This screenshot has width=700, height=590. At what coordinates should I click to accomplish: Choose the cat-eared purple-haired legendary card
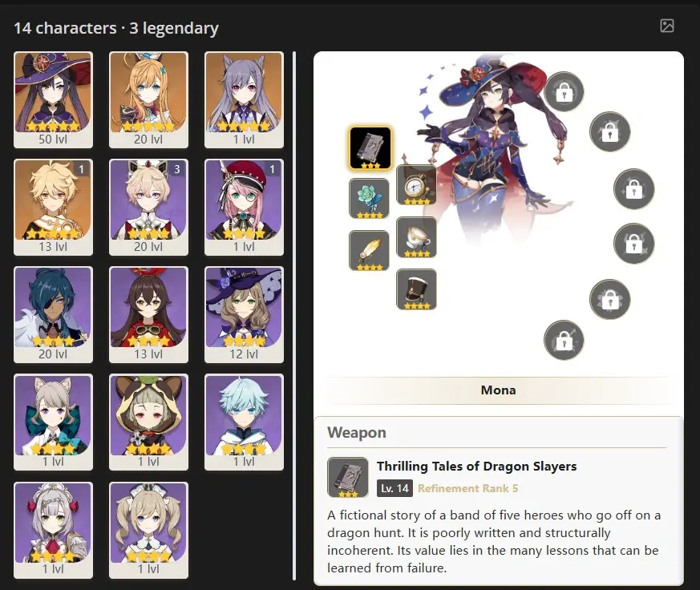(x=245, y=100)
